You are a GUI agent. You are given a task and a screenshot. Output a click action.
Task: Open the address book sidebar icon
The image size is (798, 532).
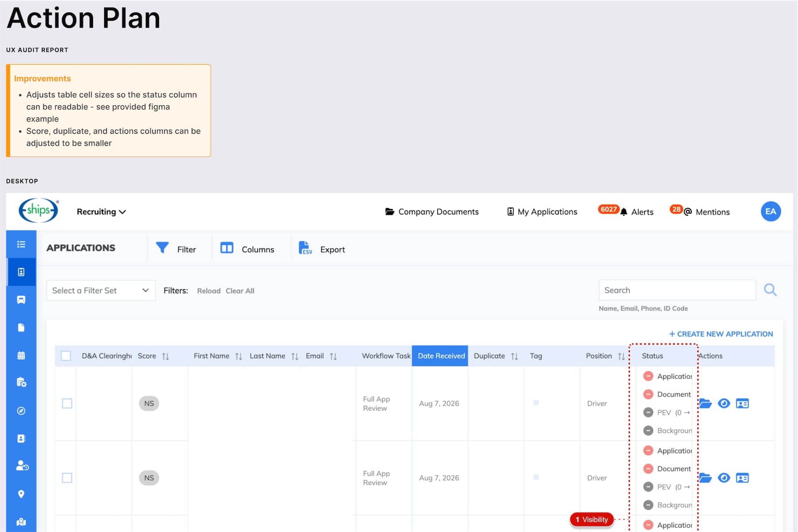pyautogui.click(x=21, y=439)
